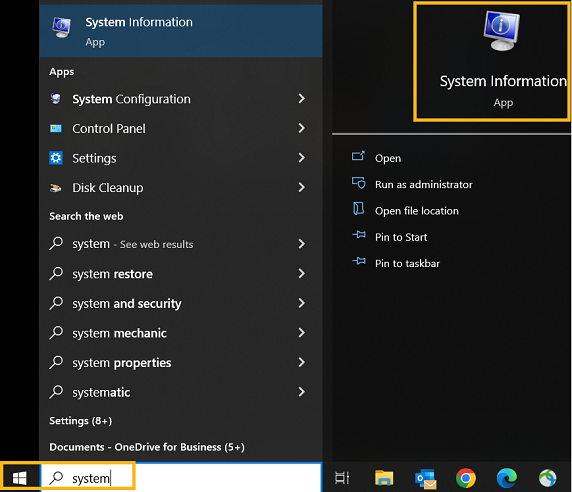Open the Windows Start button
The height and width of the screenshot is (492, 572).
pos(20,477)
